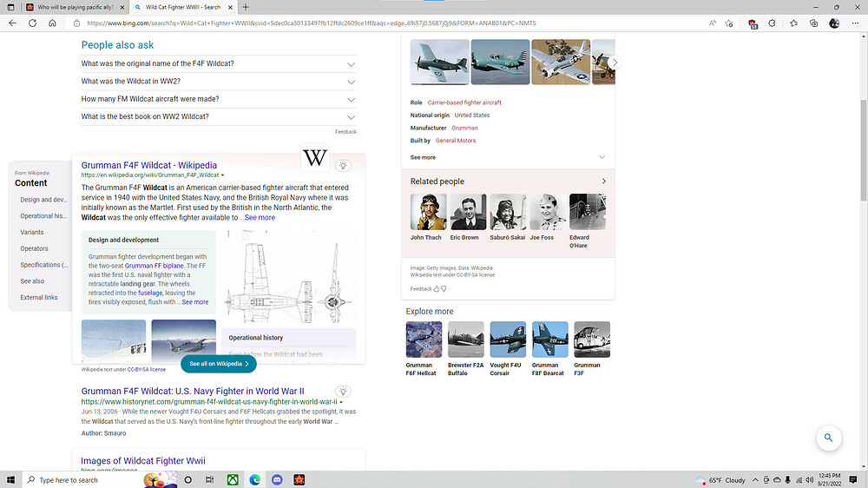Jump to Design and development in Content sidebar

tap(43, 200)
